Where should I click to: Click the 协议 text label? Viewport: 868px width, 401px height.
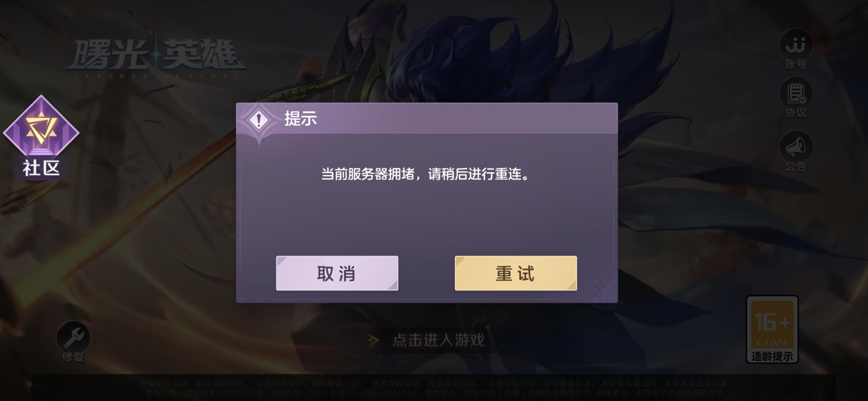(x=796, y=112)
